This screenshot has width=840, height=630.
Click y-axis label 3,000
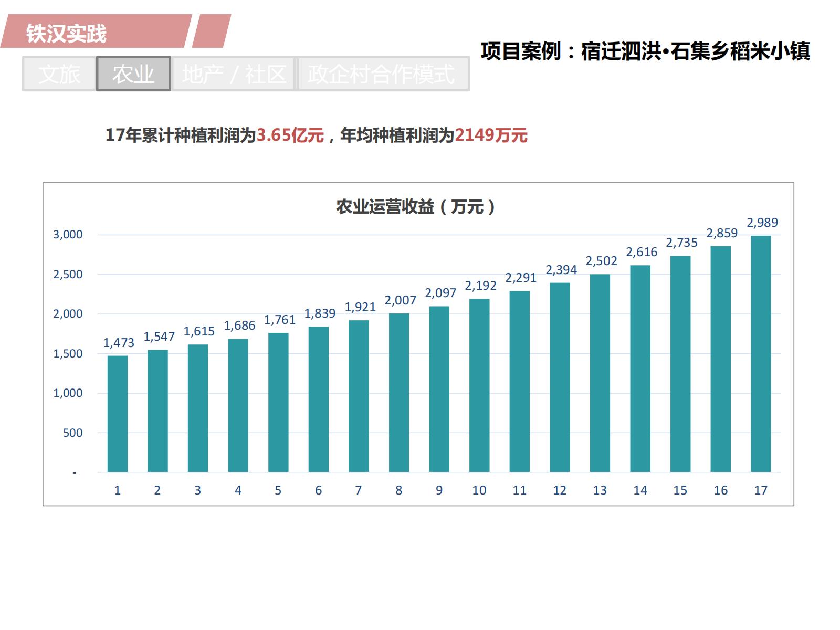68,235
